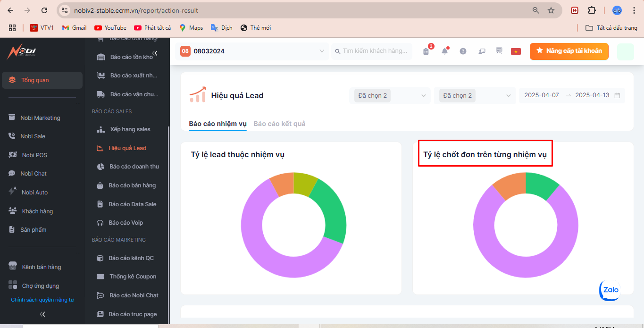Viewport: 644px width, 328px height.
Task: Click the notification bell icon
Action: [444, 51]
